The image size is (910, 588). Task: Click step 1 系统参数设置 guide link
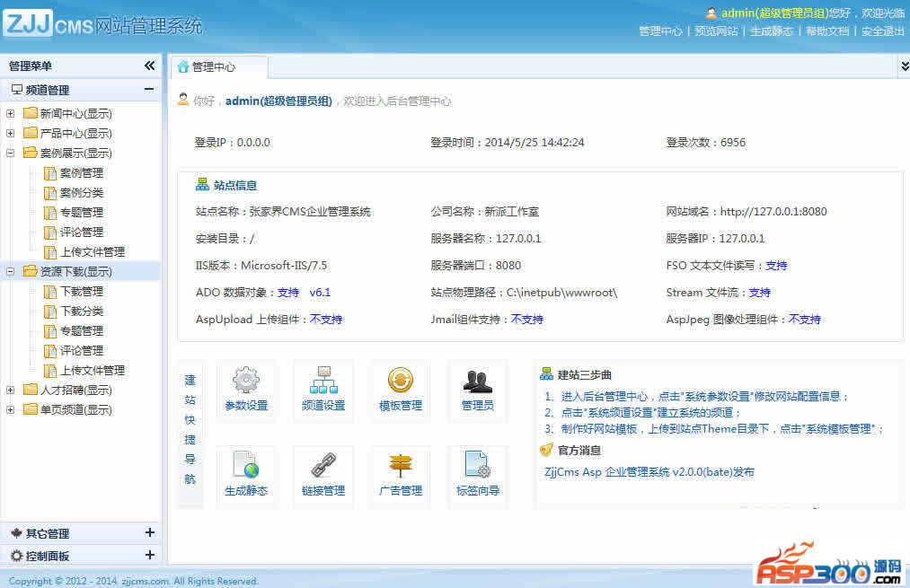(696, 396)
